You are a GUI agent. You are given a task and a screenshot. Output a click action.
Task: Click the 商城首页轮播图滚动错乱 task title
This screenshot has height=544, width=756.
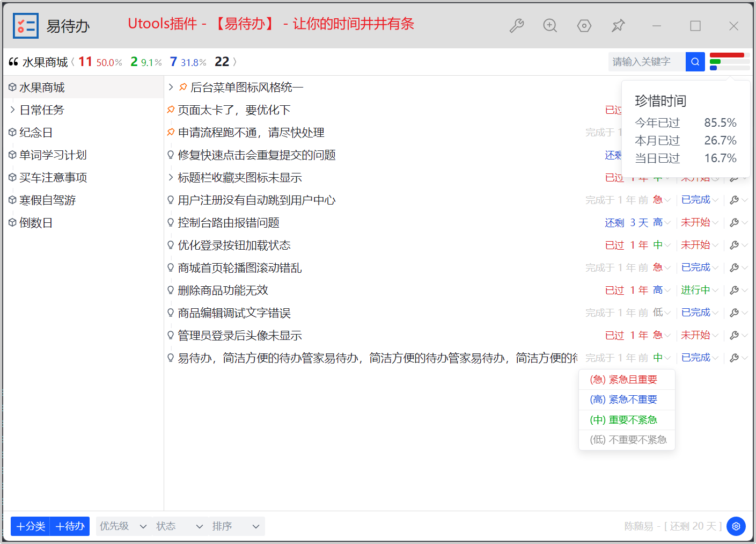240,267
